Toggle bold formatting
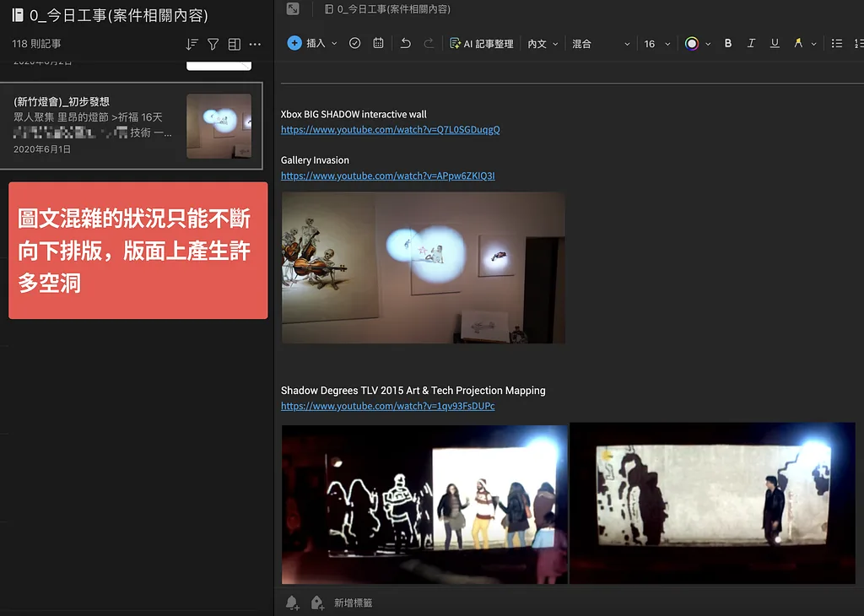 (x=728, y=43)
